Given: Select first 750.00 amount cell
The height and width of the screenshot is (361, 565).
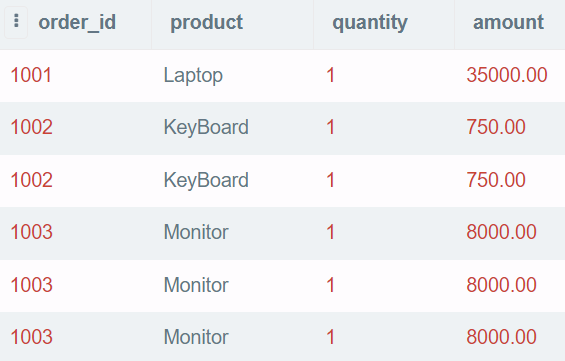Looking at the screenshot, I should click(x=496, y=127).
